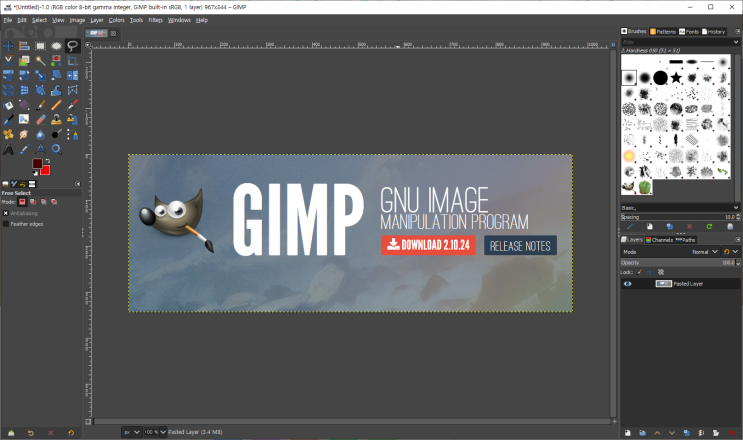Refresh brushes with the green arrow icon
743x440 pixels.
[x=709, y=227]
